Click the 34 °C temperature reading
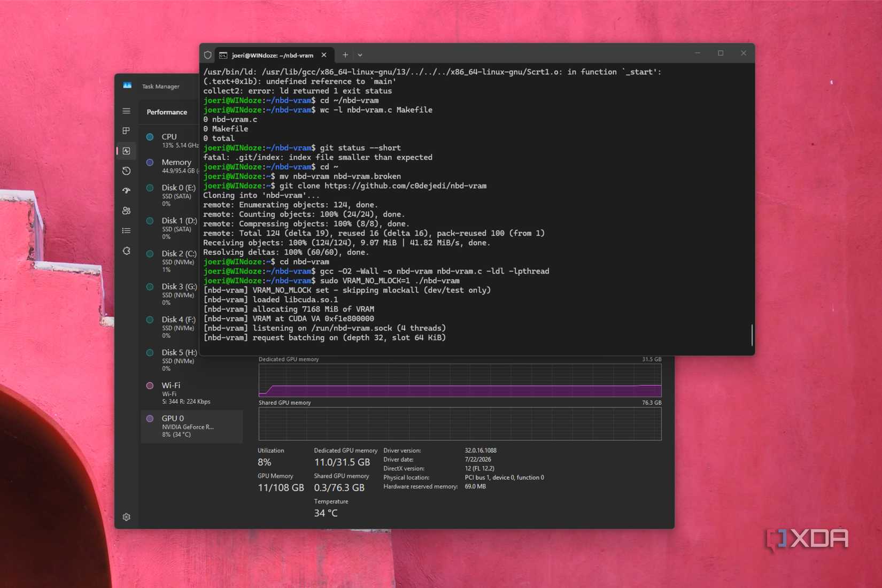This screenshot has width=882, height=588. coord(326,513)
